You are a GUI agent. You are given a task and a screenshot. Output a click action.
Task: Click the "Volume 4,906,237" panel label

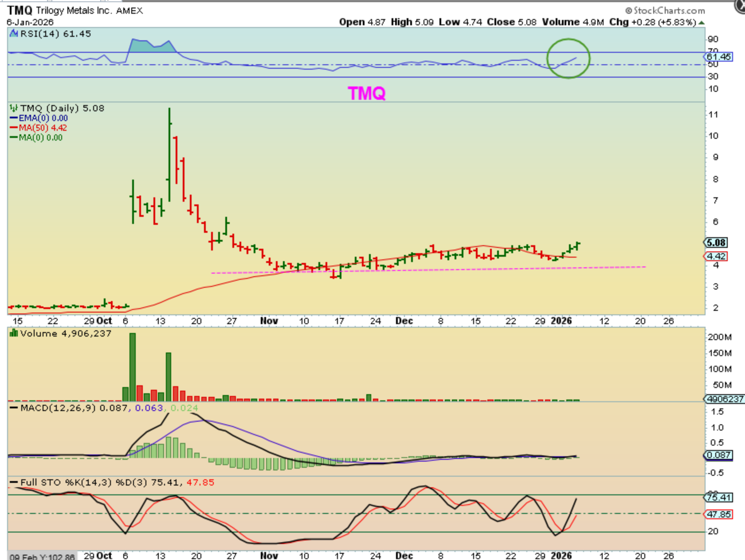[66, 333]
